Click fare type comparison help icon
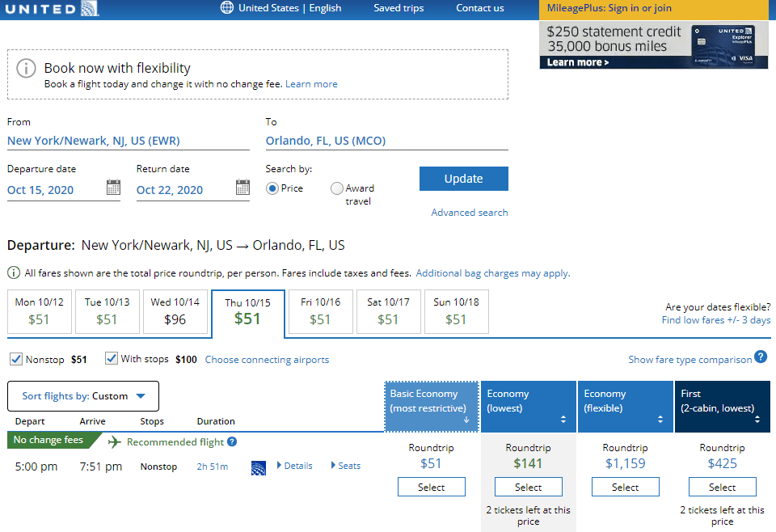Screen dimensions: 776x532 [x=761, y=357]
